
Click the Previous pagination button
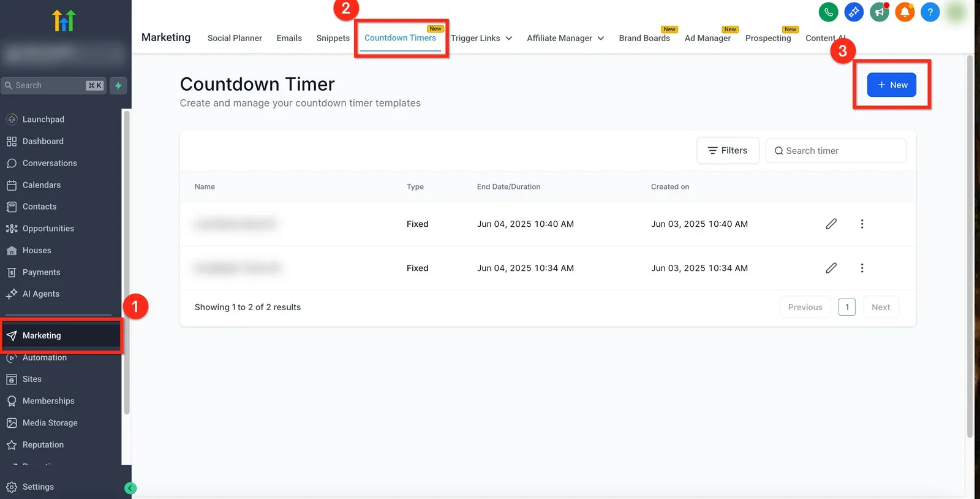click(x=805, y=307)
